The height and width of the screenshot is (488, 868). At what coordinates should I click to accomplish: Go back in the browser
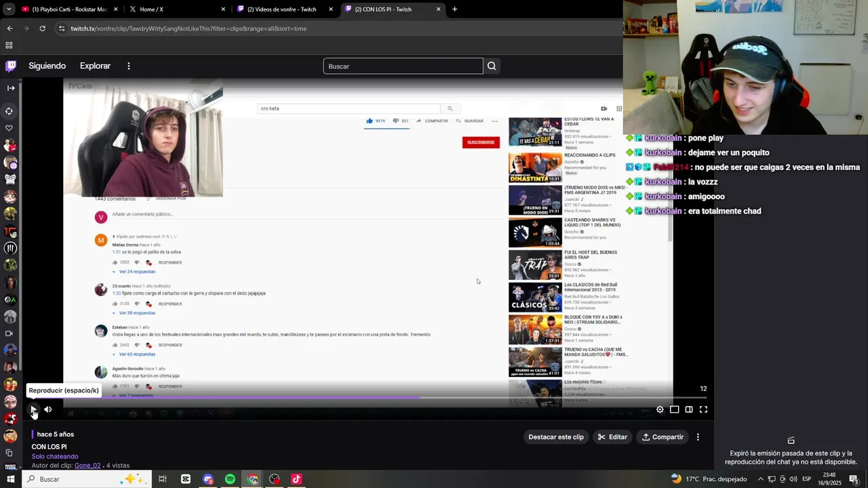(9, 28)
